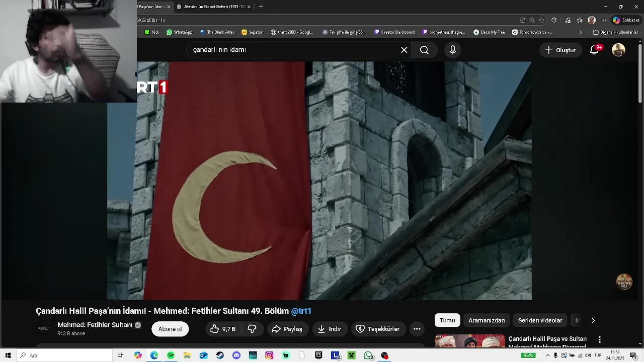Click the zoom magnifier icon in address bar
The width and height of the screenshot is (644, 362).
[532, 20]
